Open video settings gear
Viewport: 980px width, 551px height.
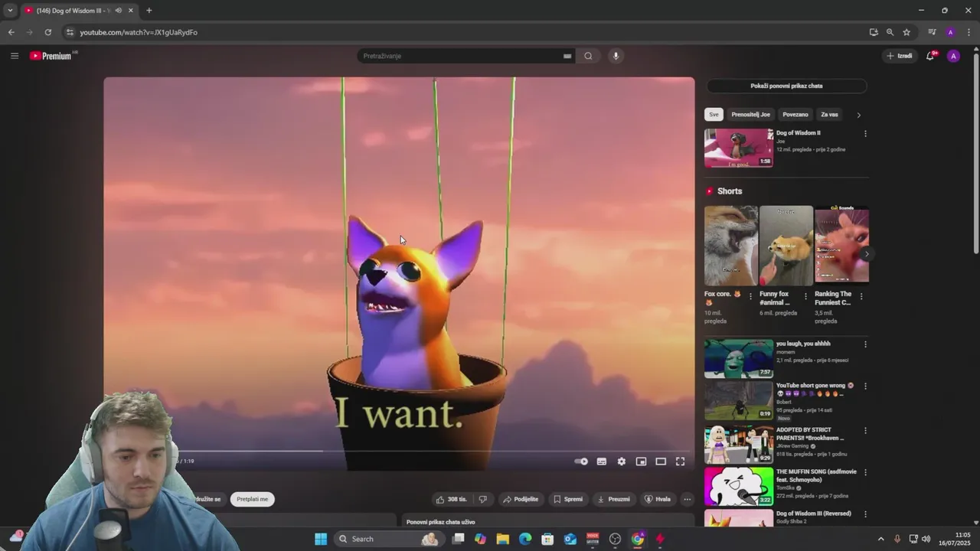[x=621, y=461]
